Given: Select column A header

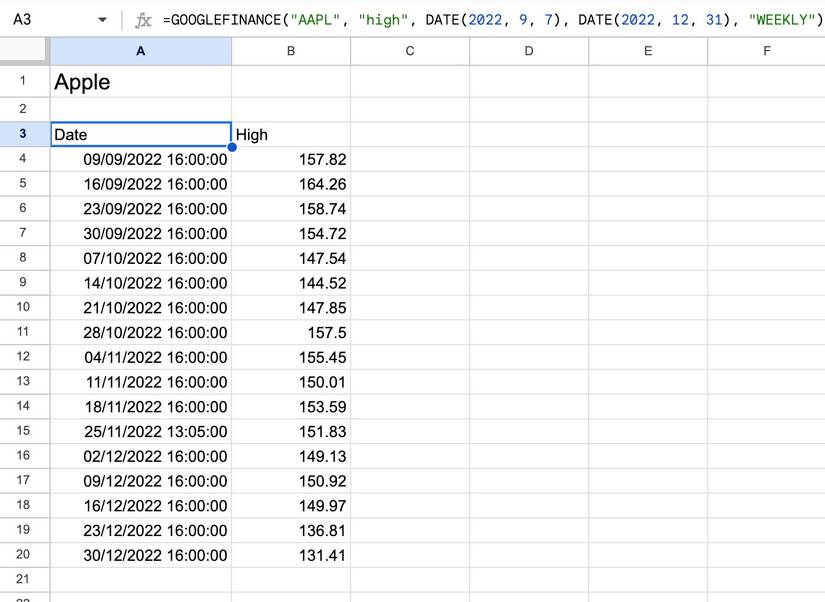Looking at the screenshot, I should pos(140,51).
